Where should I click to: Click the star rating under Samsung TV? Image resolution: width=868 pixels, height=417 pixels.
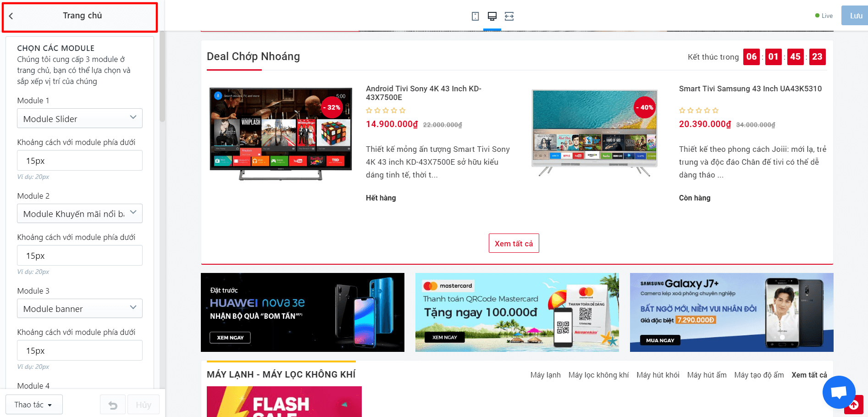(699, 111)
